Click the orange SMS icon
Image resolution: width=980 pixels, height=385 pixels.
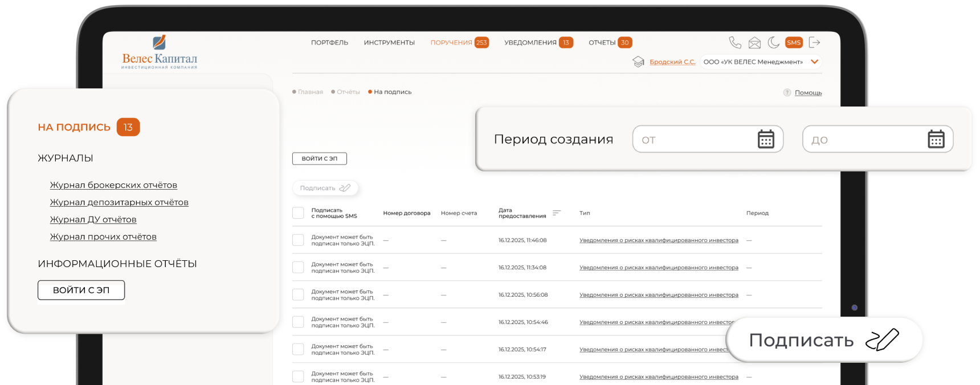point(794,43)
